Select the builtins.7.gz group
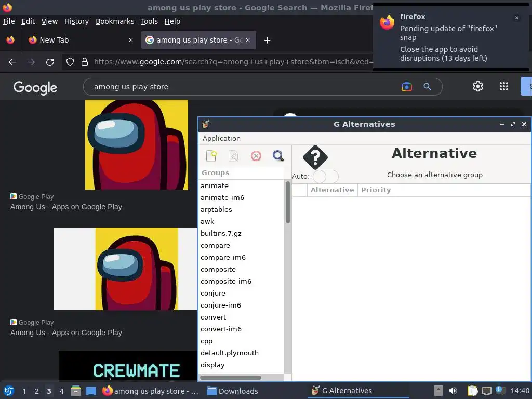Screen dimensions: 532x399 221,233
